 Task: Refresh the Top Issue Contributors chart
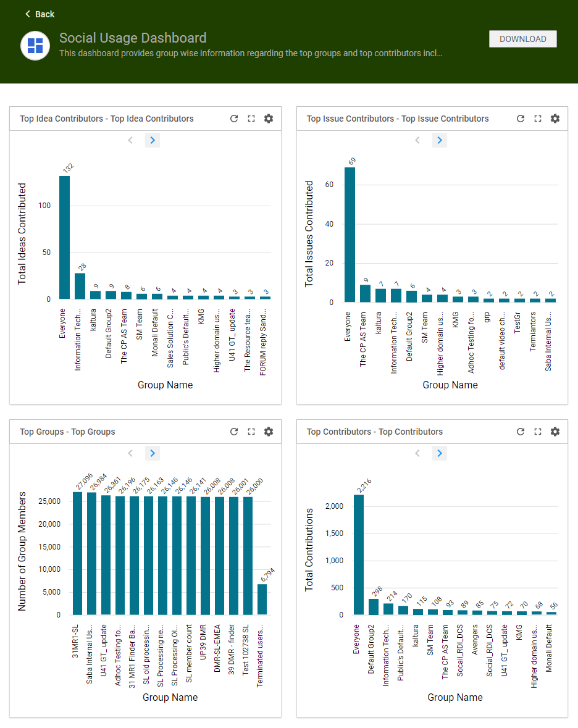(x=521, y=119)
